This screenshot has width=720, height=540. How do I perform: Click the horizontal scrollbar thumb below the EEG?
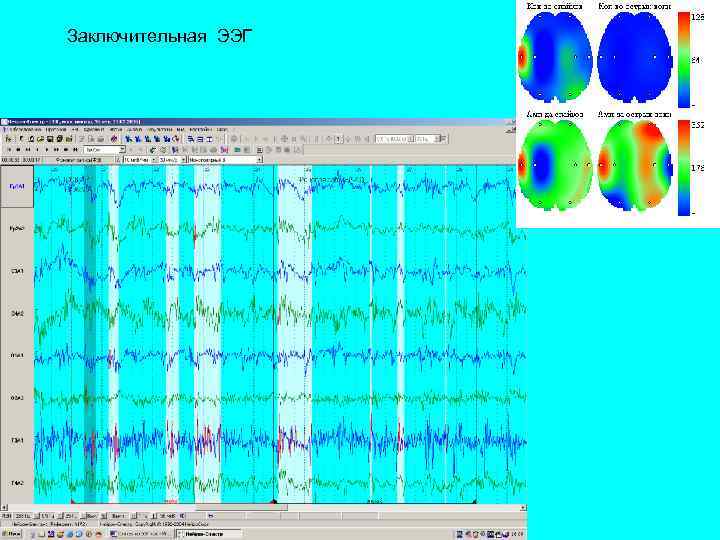[242, 507]
